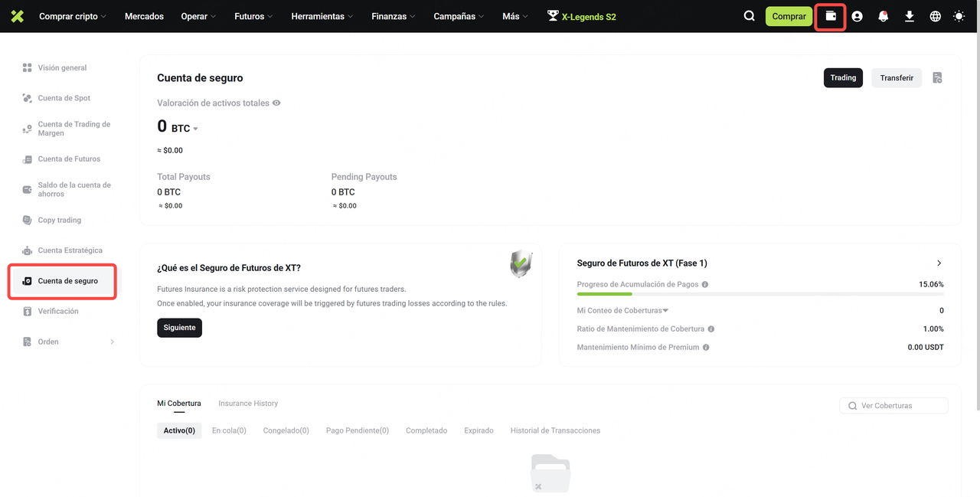Click the Trading button
This screenshot has height=497, width=980.
coord(843,77)
